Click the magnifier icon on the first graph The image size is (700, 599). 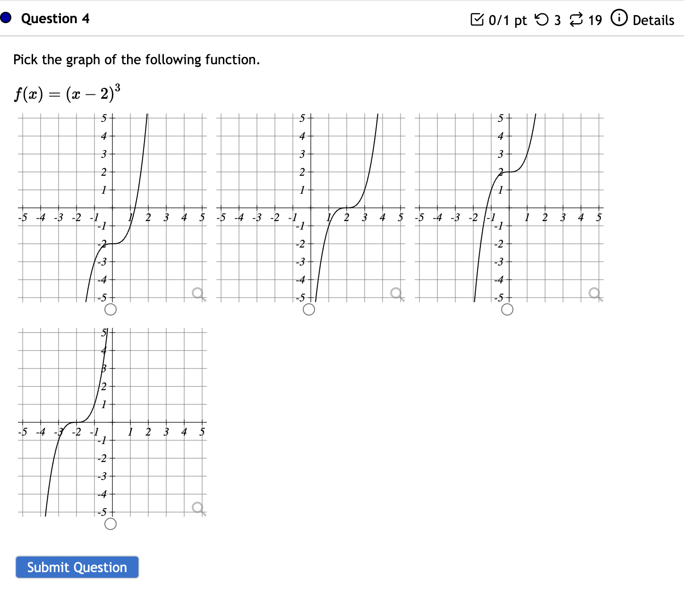(198, 293)
